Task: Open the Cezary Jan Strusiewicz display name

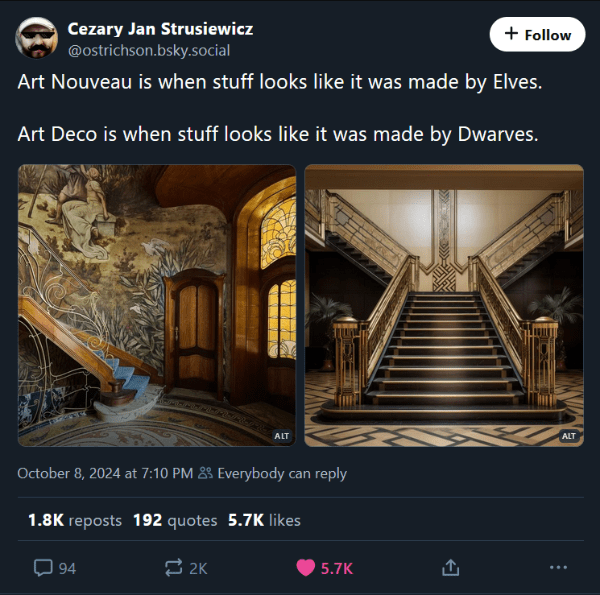Action: point(160,29)
